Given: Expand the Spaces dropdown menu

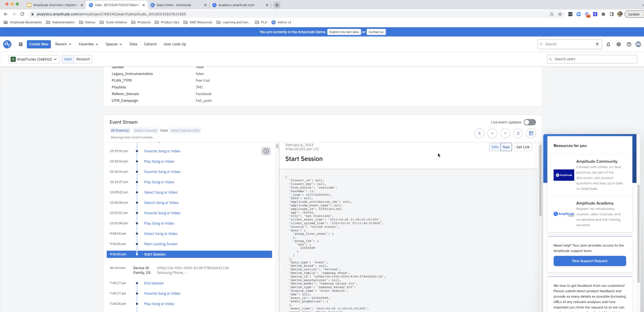Looking at the screenshot, I should 113,44.
